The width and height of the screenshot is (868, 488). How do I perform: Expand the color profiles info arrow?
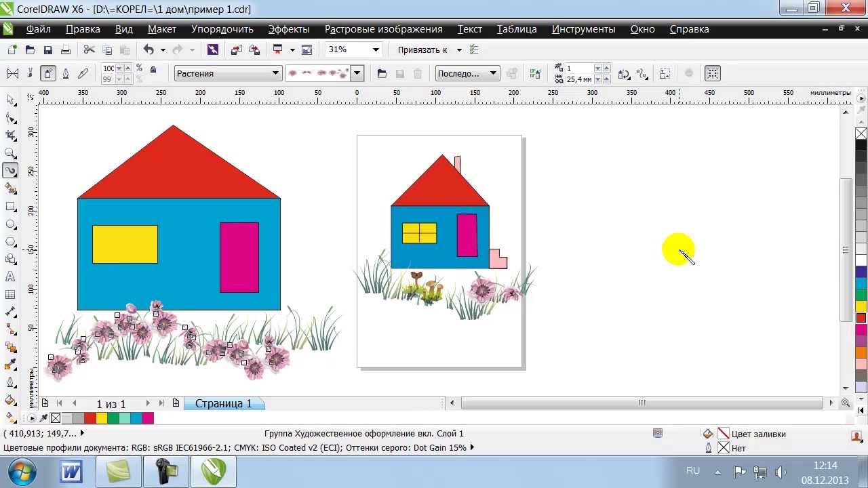(472, 447)
